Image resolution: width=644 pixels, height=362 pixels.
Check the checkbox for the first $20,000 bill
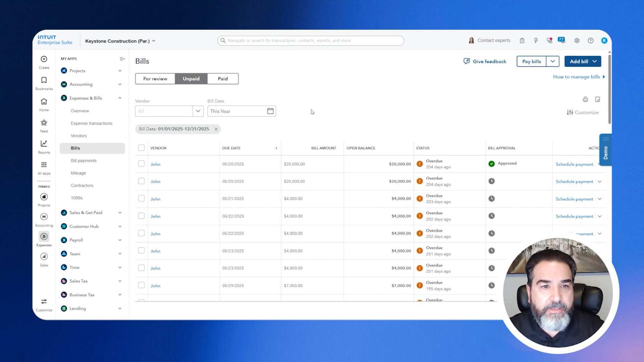point(141,164)
